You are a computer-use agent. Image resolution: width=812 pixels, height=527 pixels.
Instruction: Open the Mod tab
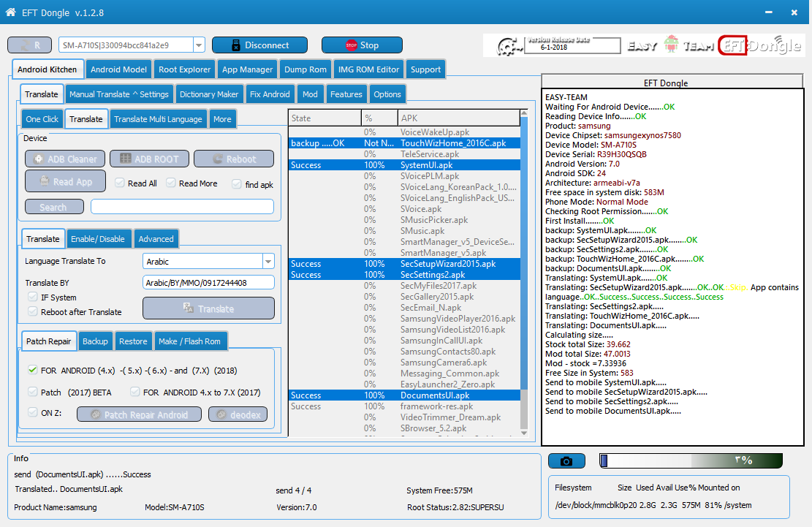(310, 94)
